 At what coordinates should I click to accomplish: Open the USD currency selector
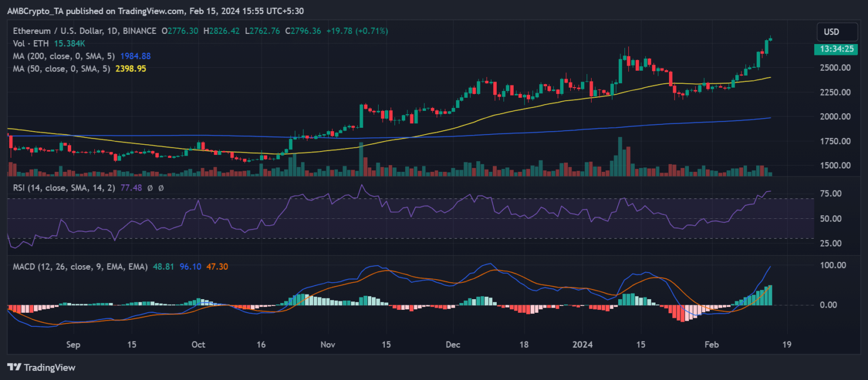tap(832, 32)
